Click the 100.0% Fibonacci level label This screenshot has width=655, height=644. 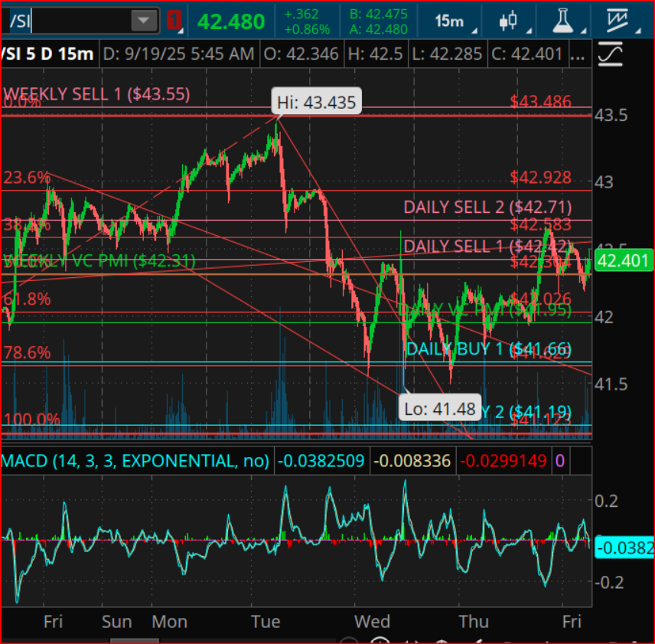pyautogui.click(x=31, y=419)
